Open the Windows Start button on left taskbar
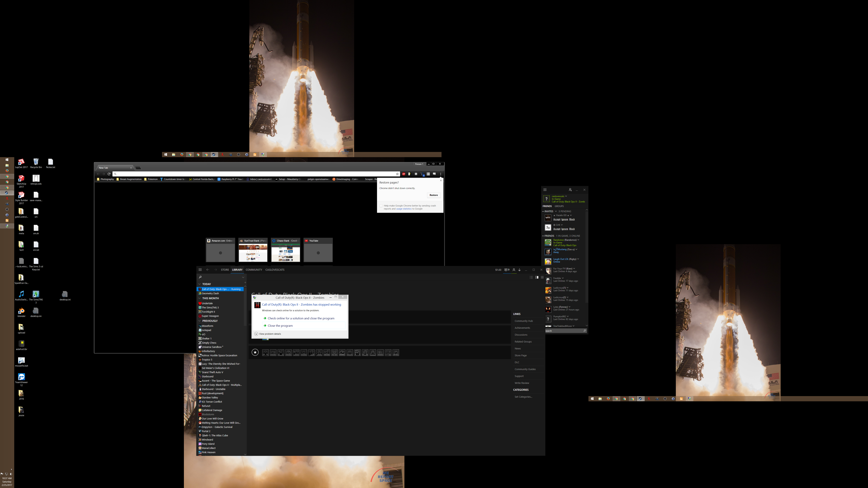 pyautogui.click(x=7, y=160)
